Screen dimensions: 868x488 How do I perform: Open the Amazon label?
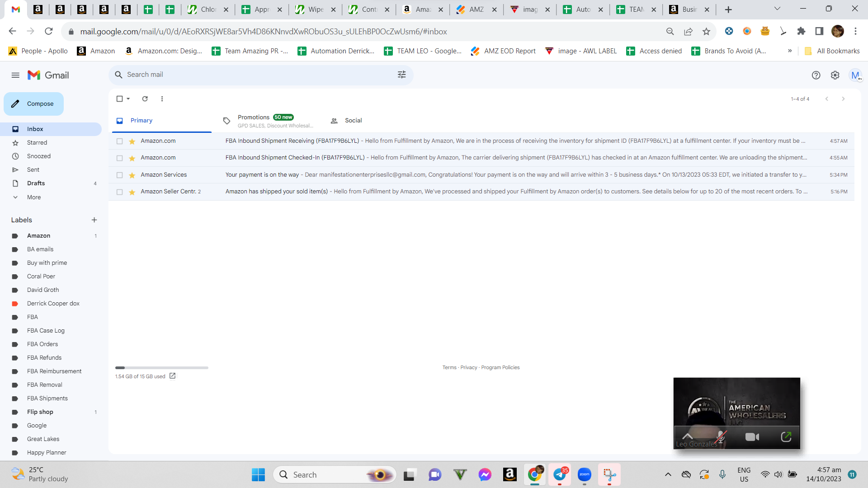(38, 236)
